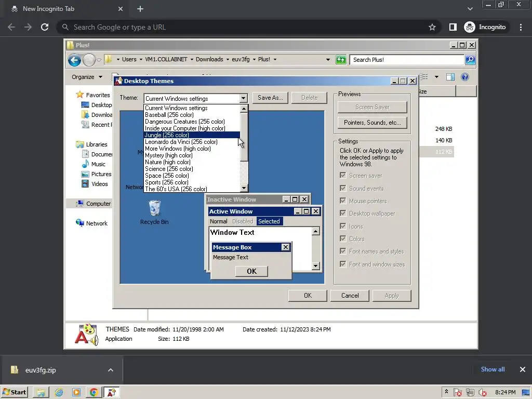Toggle the Colors checkbox
Screen dimensions: 532x399
(x=343, y=239)
